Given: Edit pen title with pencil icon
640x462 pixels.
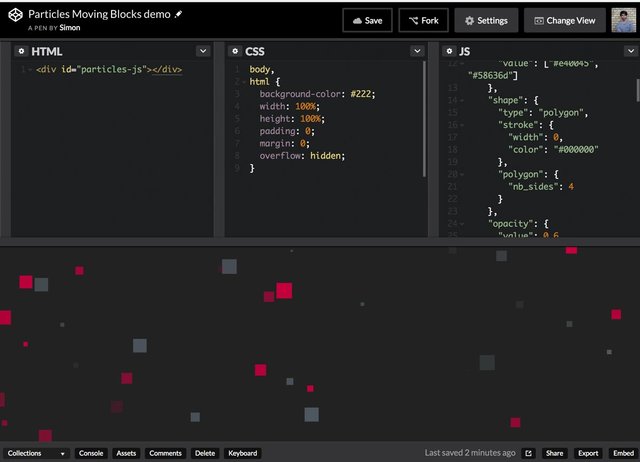Looking at the screenshot, I should click(x=178, y=14).
